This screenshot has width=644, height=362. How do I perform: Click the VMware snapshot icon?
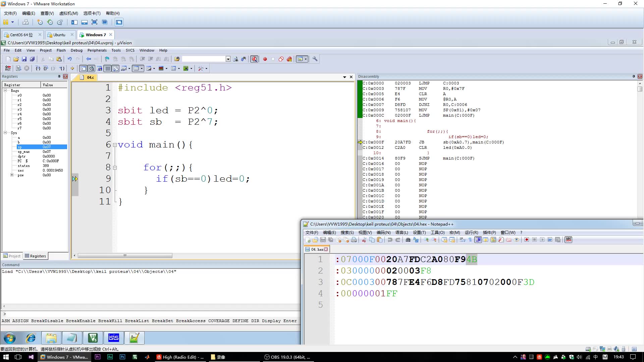[x=40, y=22]
